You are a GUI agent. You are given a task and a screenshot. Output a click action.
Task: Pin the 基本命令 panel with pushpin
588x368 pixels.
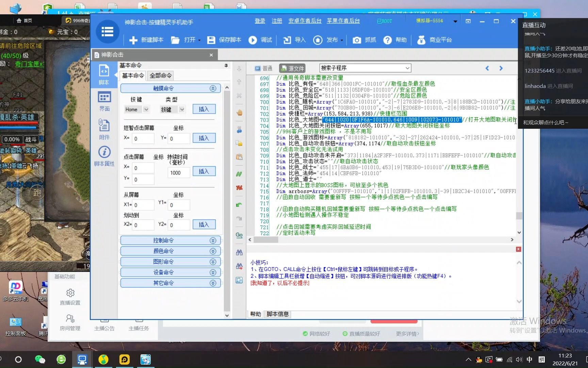coord(226,65)
